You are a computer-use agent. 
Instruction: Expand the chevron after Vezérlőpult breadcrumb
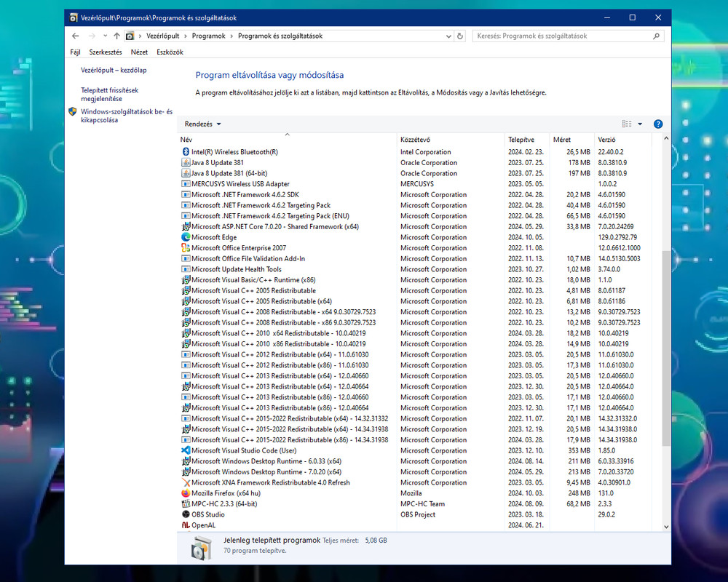tap(186, 36)
